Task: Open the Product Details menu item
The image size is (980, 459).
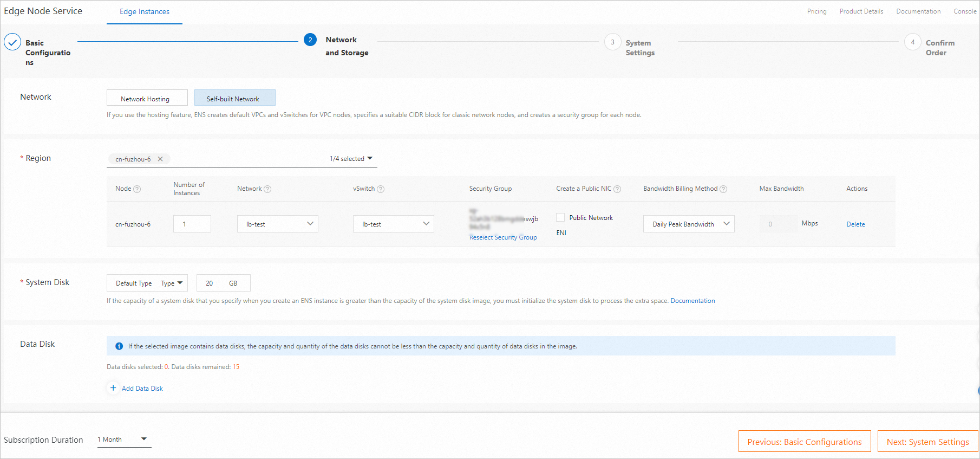Action: pyautogui.click(x=861, y=11)
